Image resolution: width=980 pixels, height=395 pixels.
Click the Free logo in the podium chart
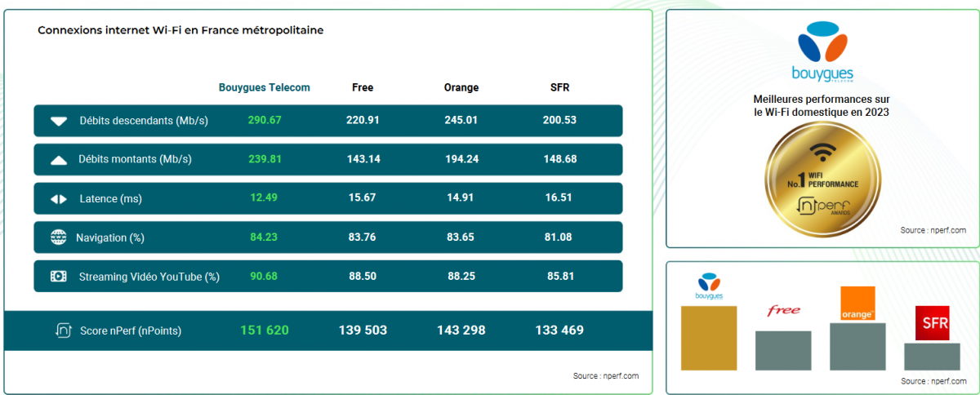783,311
